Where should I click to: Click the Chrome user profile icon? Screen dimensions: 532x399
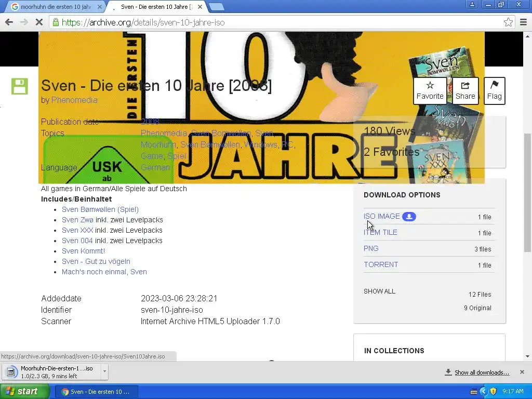click(472, 5)
